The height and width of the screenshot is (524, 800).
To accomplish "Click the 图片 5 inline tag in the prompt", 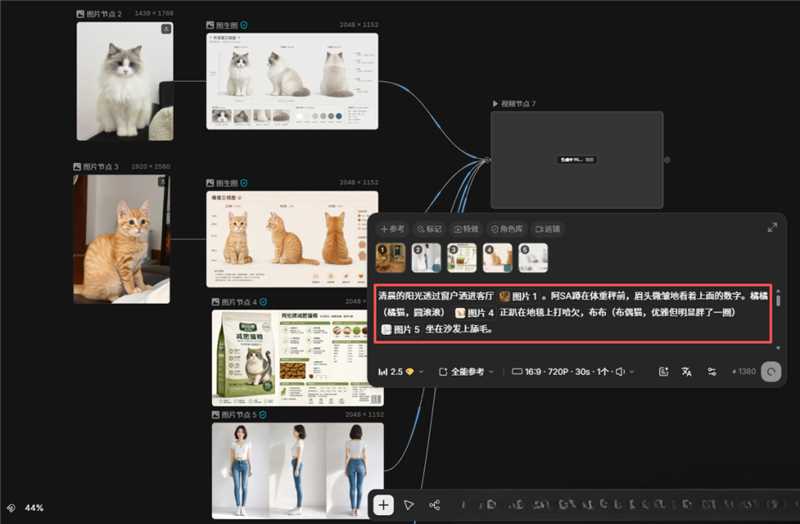I will click(x=401, y=330).
